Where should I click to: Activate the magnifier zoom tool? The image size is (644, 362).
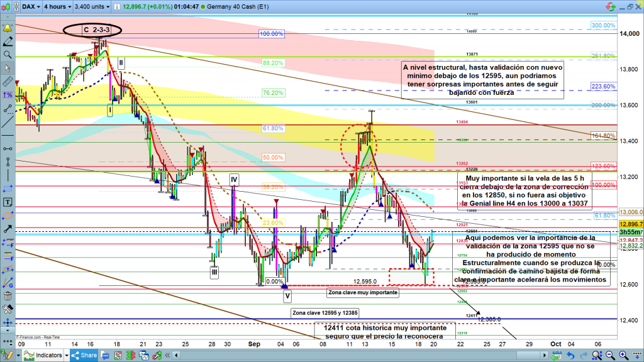(x=7, y=55)
